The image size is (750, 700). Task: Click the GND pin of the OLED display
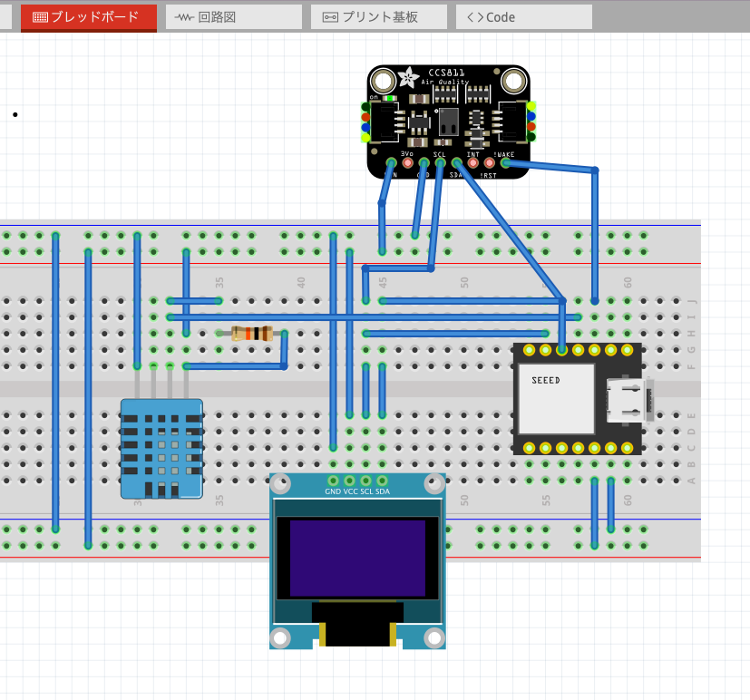coord(333,481)
